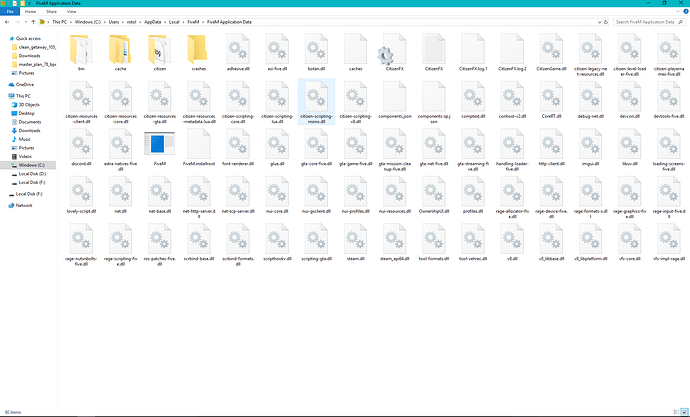Click Local in the address path
The width and height of the screenshot is (690, 417).
(x=174, y=22)
